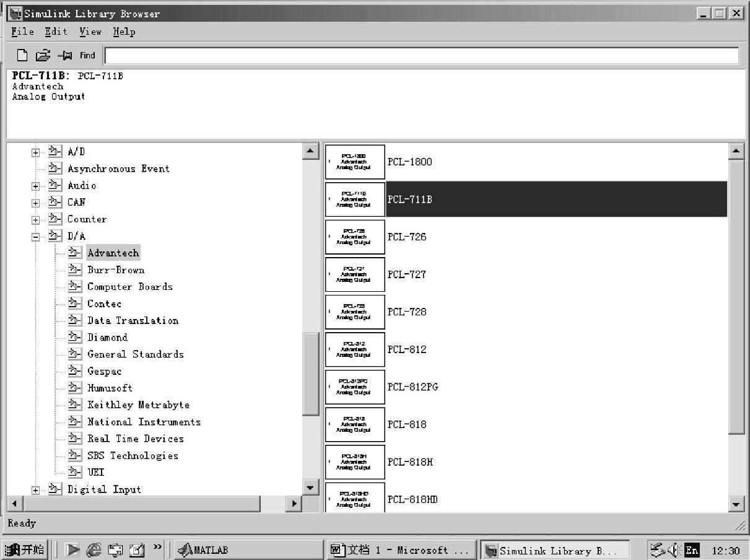The height and width of the screenshot is (560, 750).
Task: Select the PCL-812 block label
Action: (407, 349)
